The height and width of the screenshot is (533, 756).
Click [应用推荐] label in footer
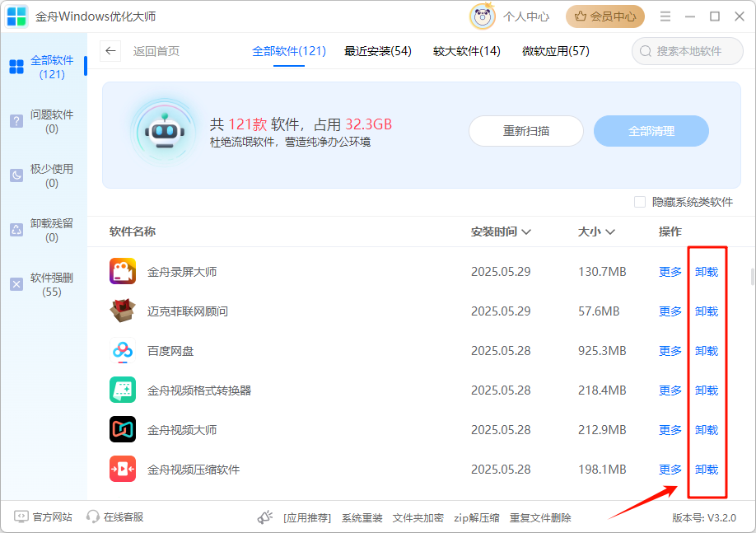point(307,518)
